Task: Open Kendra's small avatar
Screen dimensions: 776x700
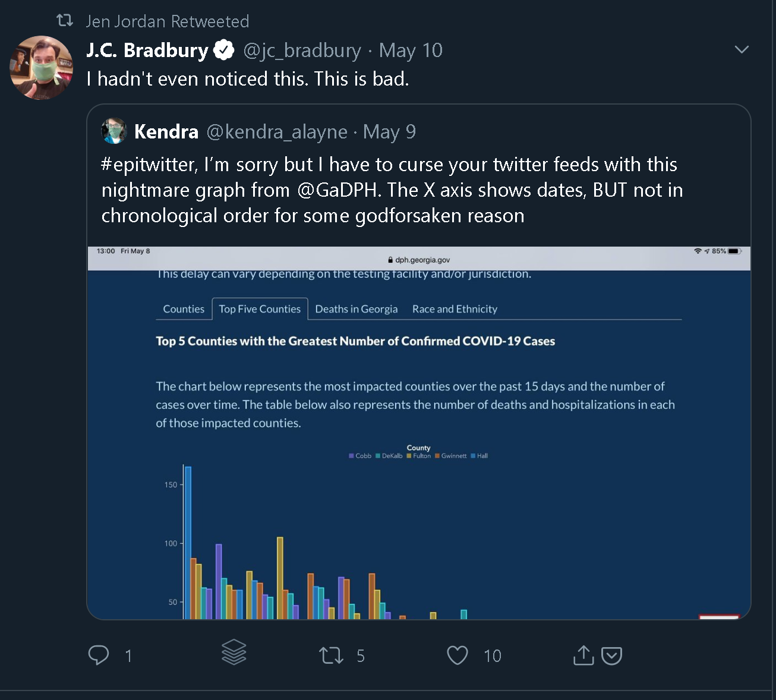Action: click(114, 131)
